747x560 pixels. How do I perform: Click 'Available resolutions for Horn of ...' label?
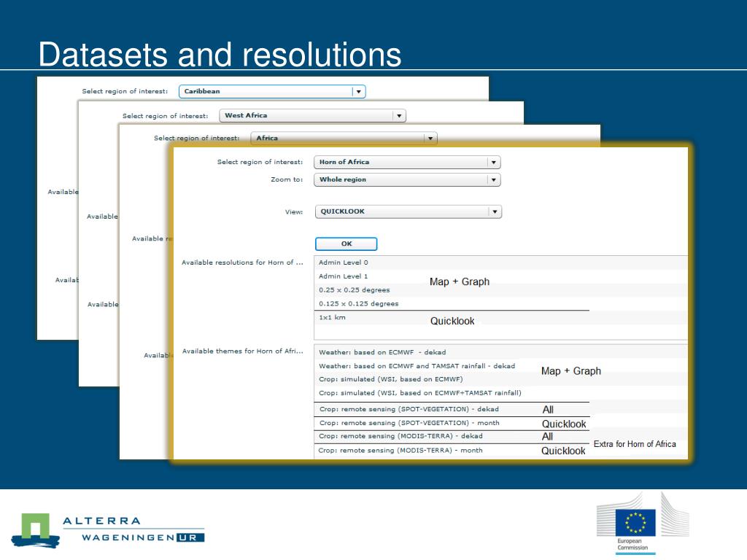[242, 262]
